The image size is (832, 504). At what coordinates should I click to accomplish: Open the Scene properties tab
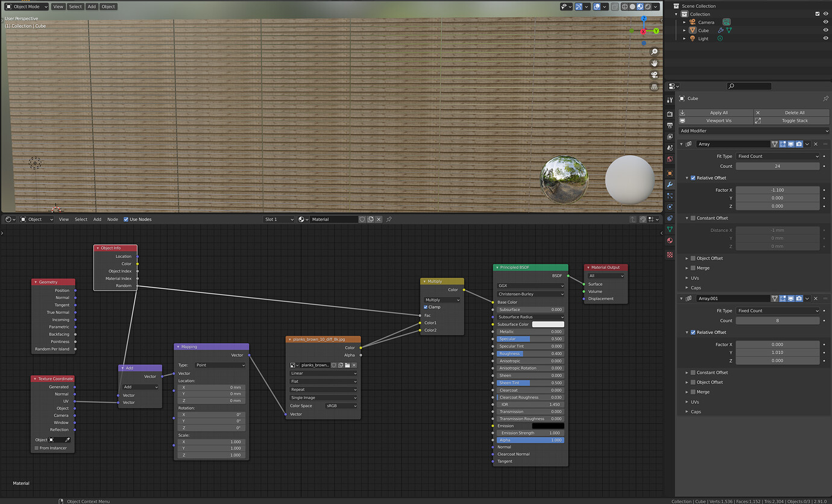coord(670,148)
